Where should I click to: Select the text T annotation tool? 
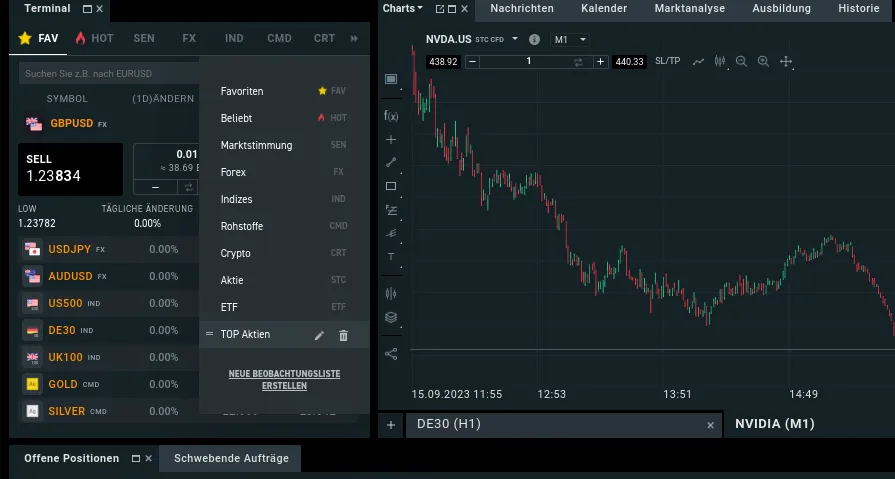pyautogui.click(x=391, y=256)
